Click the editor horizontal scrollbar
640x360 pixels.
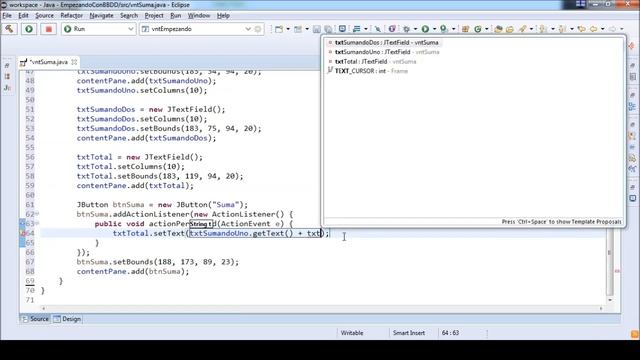pyautogui.click(x=322, y=309)
